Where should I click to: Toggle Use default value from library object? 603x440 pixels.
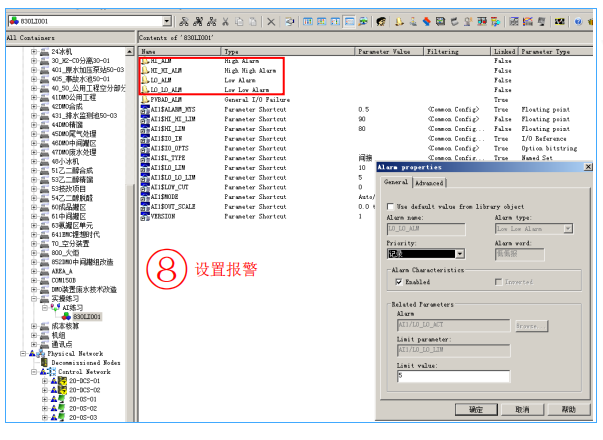[x=390, y=206]
